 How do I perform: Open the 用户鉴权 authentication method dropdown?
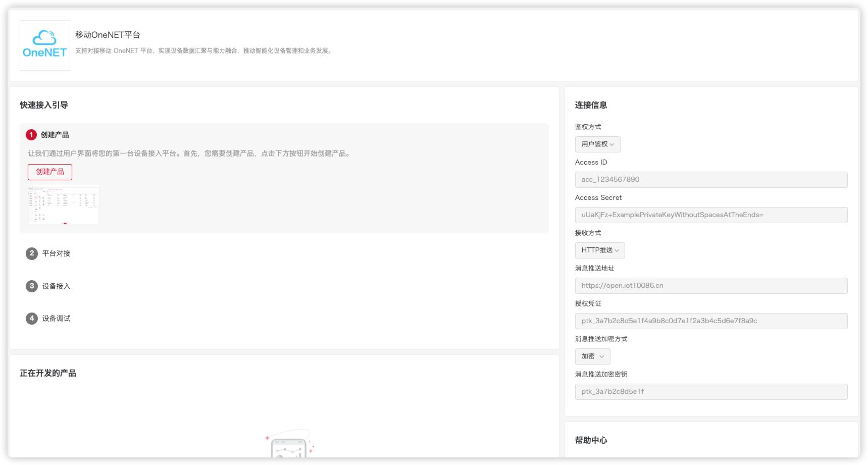pyautogui.click(x=597, y=144)
